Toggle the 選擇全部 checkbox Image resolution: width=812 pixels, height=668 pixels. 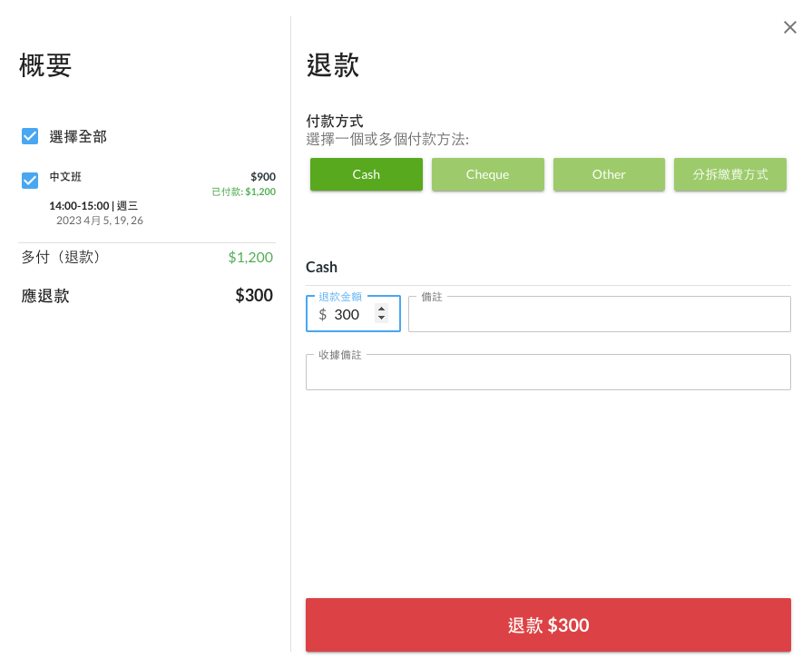(30, 136)
